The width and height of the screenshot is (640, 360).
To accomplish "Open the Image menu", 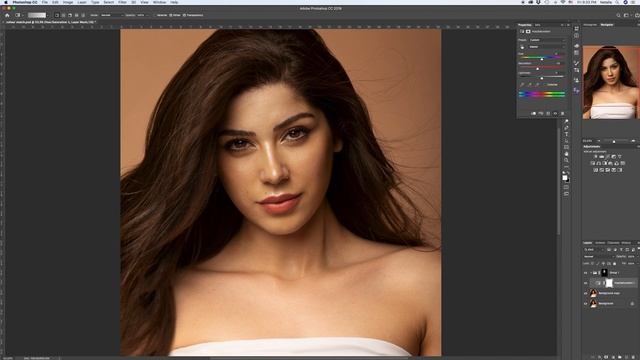I will [x=68, y=2].
